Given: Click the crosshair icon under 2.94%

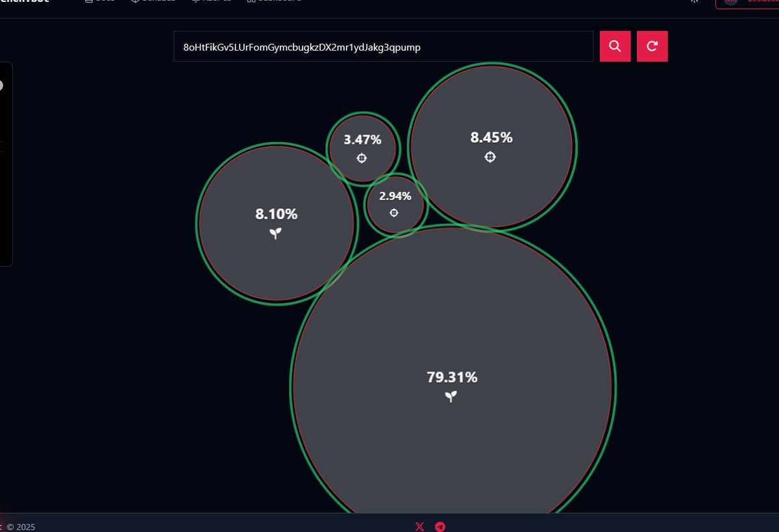Looking at the screenshot, I should (x=394, y=213).
